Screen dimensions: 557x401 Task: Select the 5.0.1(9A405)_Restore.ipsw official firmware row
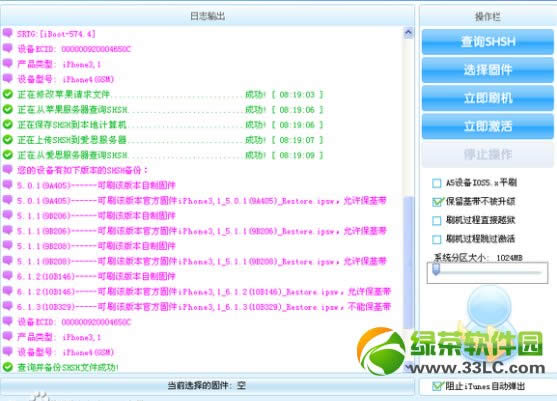[x=202, y=201]
